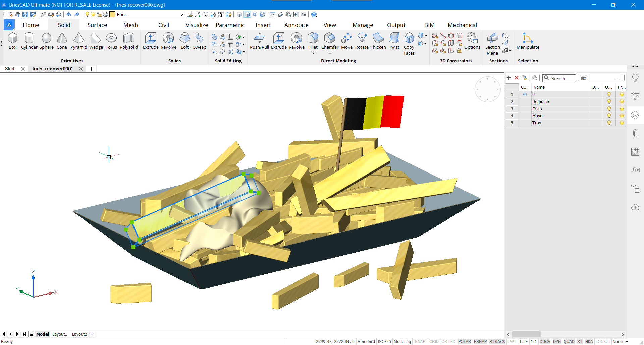Toggle SNAP in status bar

coord(420,341)
